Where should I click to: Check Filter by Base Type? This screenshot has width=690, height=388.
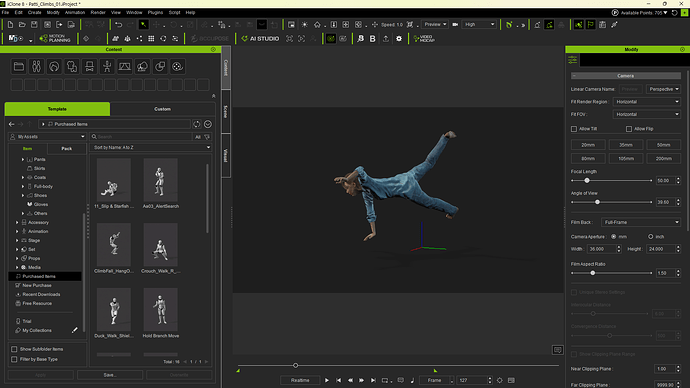coord(14,359)
